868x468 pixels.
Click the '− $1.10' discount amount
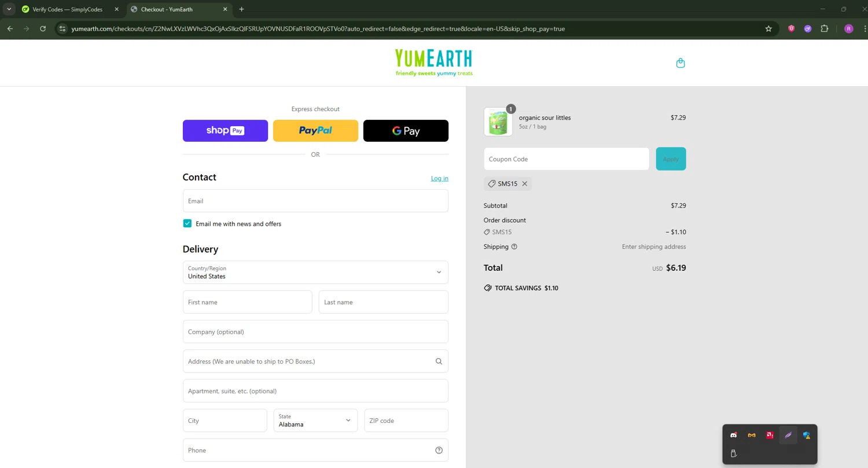pyautogui.click(x=676, y=232)
